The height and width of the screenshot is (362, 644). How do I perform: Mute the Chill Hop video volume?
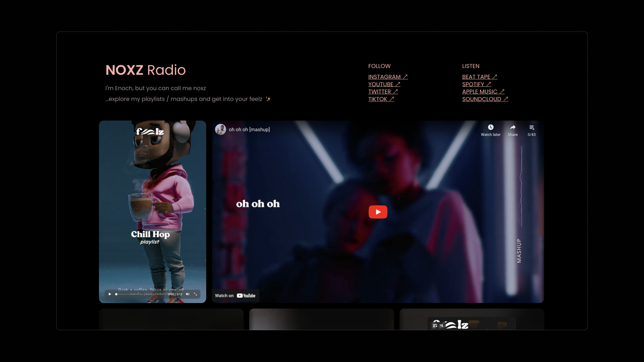tap(187, 294)
